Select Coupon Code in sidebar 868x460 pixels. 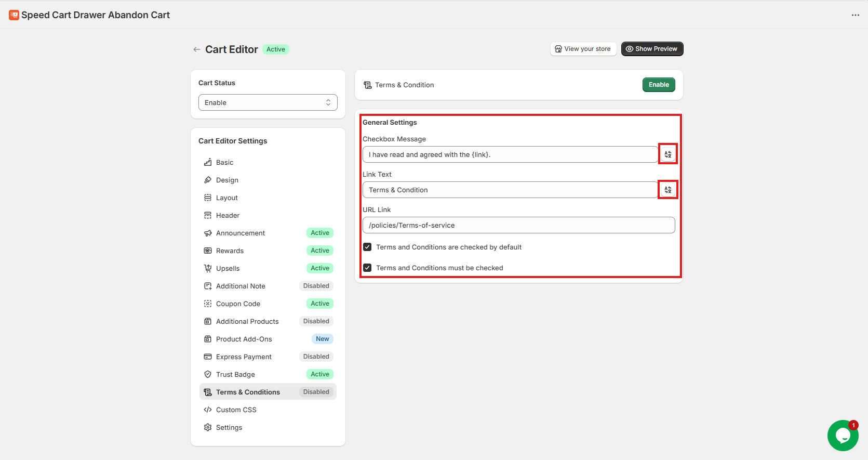(238, 304)
